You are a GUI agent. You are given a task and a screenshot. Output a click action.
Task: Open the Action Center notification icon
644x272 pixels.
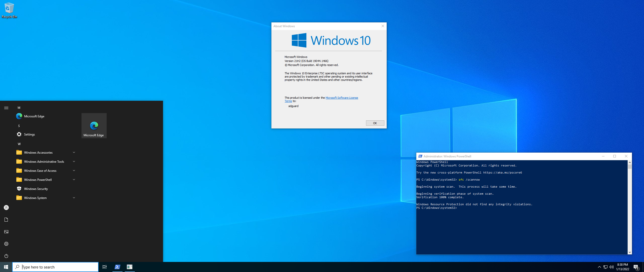coord(636,267)
